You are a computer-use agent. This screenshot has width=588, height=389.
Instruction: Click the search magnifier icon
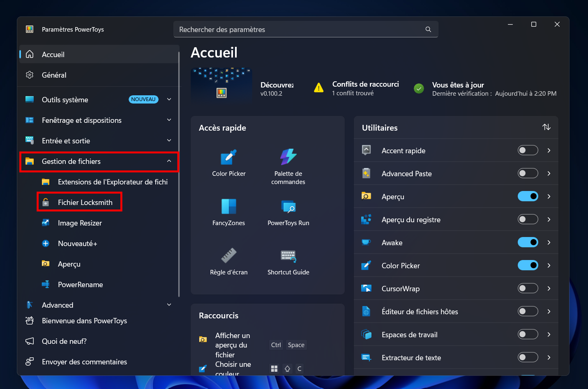[x=428, y=30]
